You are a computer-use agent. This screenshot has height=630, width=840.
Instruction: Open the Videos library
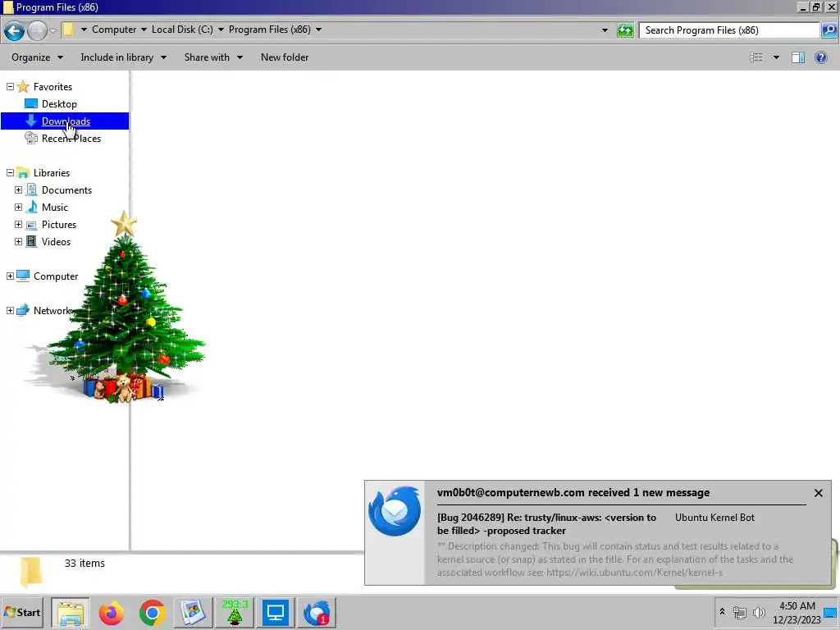click(x=56, y=242)
